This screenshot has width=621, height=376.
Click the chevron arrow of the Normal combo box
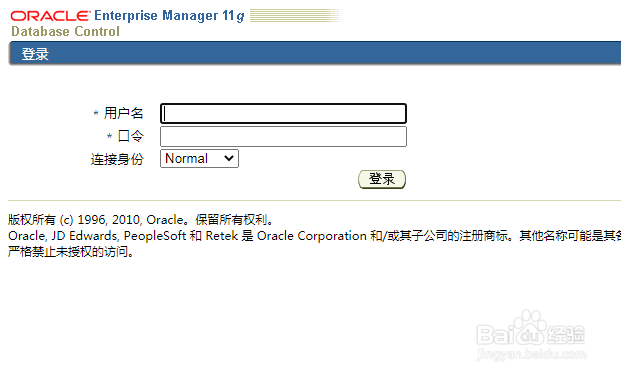pyautogui.click(x=229, y=158)
